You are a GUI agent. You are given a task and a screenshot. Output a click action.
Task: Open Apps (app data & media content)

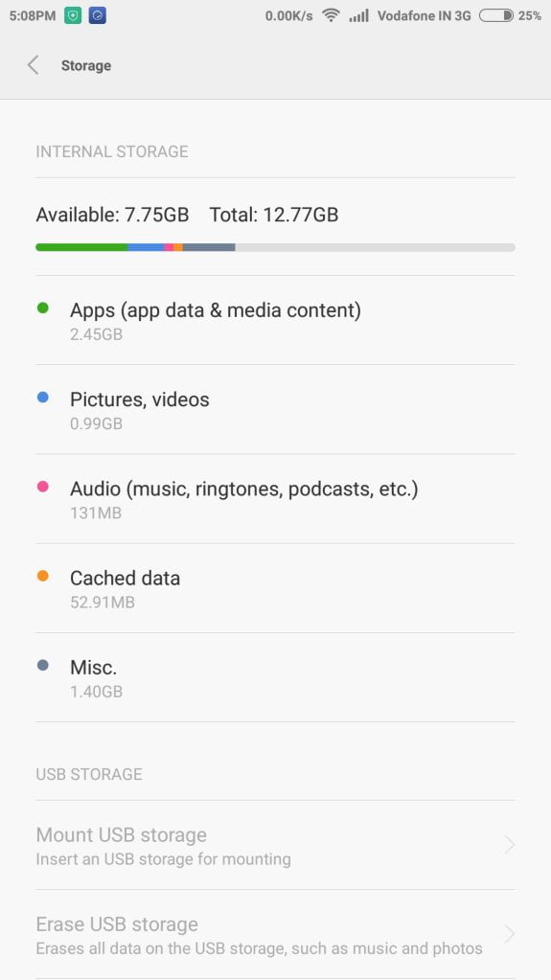point(275,320)
